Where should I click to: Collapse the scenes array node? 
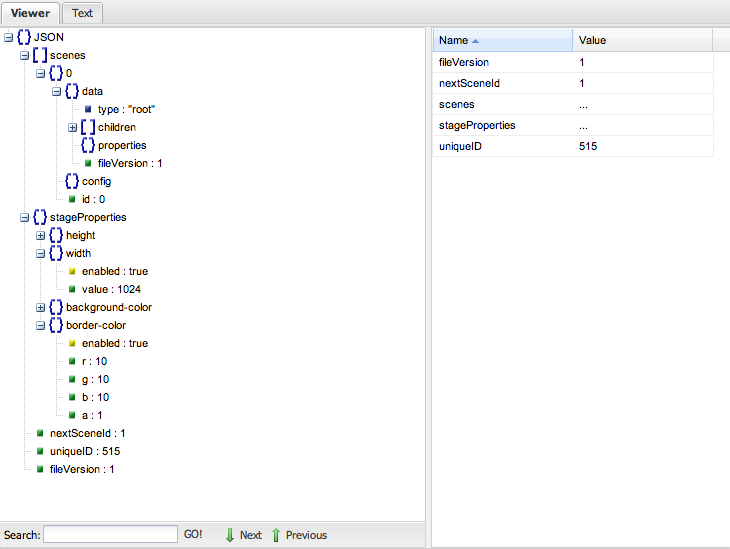[25, 55]
